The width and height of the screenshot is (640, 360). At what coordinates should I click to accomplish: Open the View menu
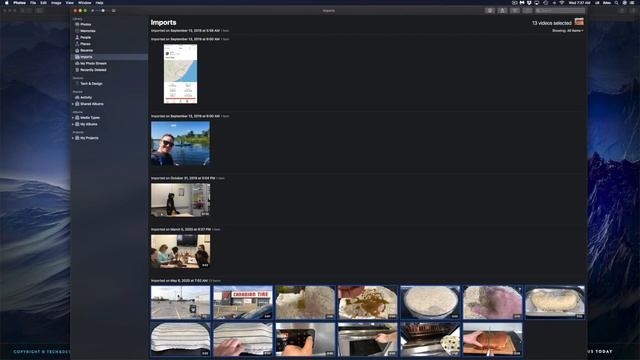70,3
